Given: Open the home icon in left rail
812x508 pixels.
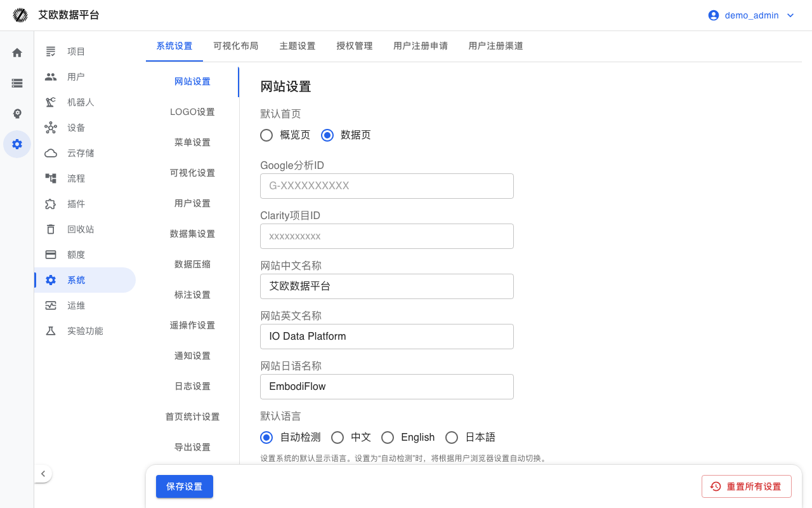Looking at the screenshot, I should click(17, 53).
